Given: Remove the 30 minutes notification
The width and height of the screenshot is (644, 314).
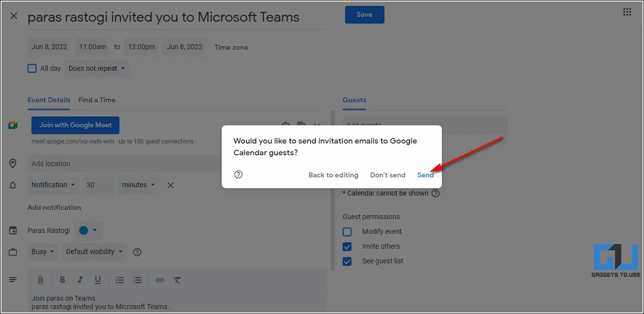Looking at the screenshot, I should [x=170, y=185].
